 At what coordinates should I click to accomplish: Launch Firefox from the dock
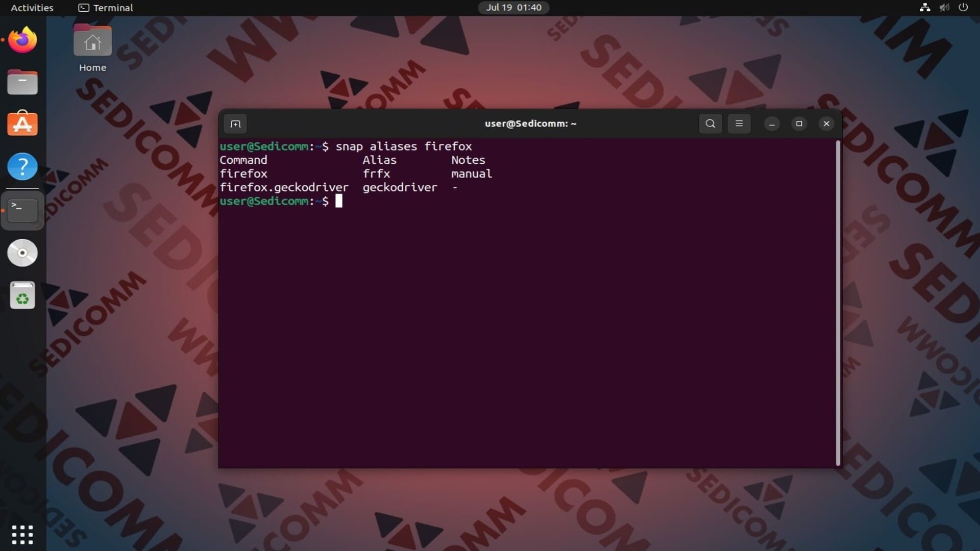coord(22,40)
